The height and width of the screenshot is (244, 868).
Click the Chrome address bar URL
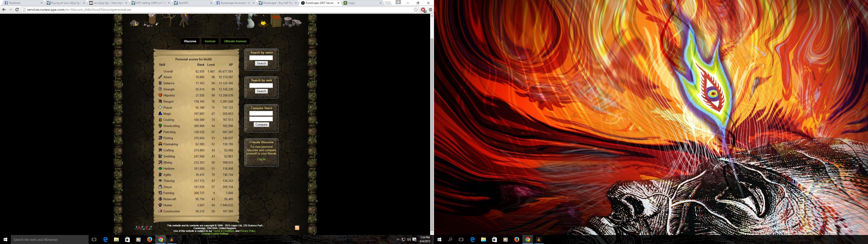79,10
